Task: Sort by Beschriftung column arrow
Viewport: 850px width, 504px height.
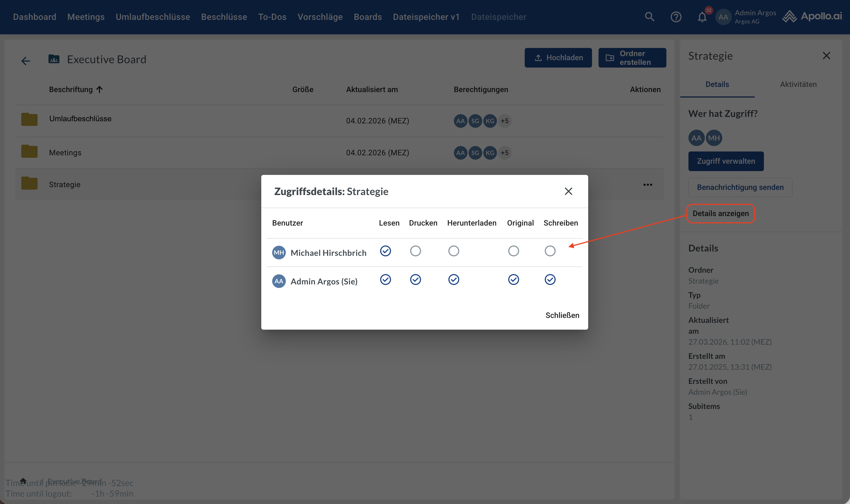Action: (99, 89)
